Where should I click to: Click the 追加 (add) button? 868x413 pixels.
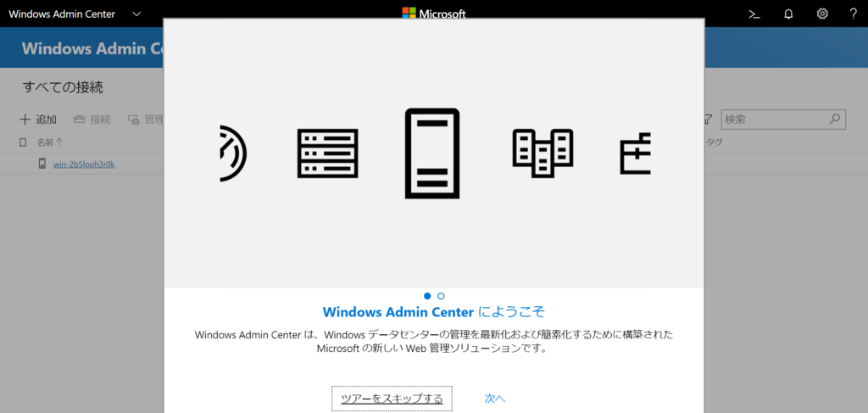38,119
